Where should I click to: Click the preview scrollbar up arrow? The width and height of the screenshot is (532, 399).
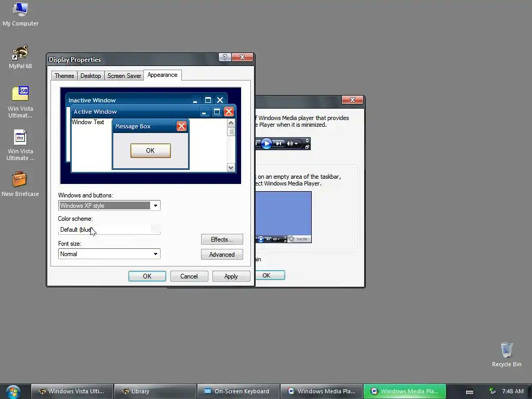tap(231, 123)
